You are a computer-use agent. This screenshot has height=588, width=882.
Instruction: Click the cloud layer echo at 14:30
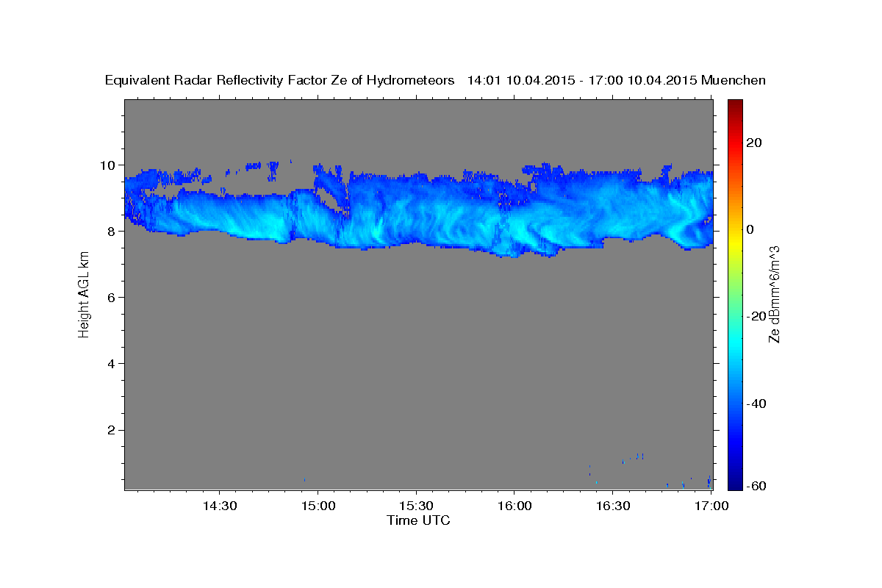219,213
